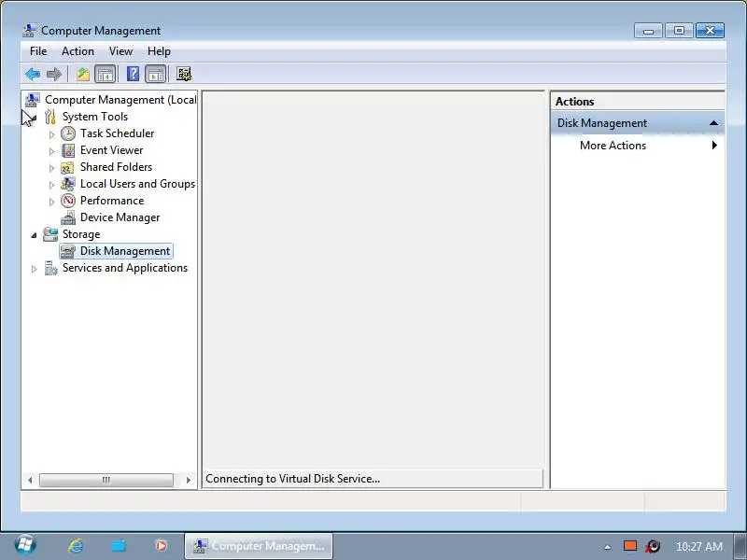747x560 pixels.
Task: Select Device Manager in the tree
Action: click(x=120, y=217)
